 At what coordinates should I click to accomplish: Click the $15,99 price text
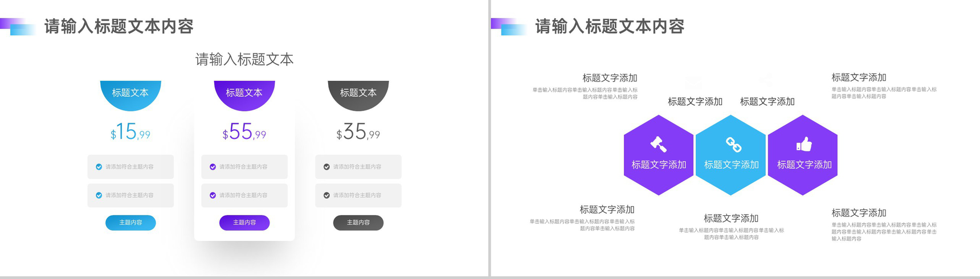(130, 132)
